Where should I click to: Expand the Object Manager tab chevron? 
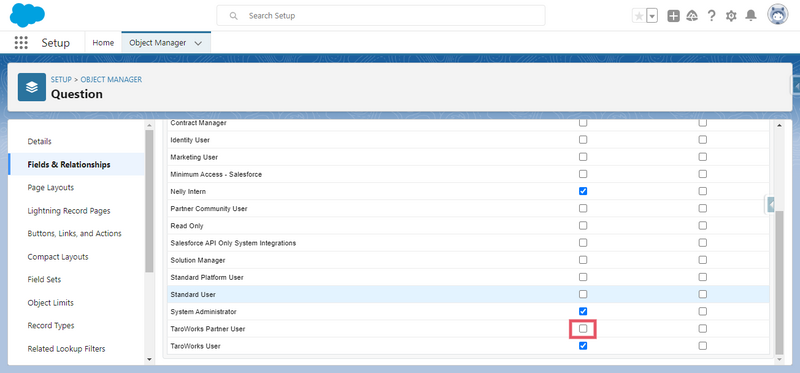[x=198, y=43]
